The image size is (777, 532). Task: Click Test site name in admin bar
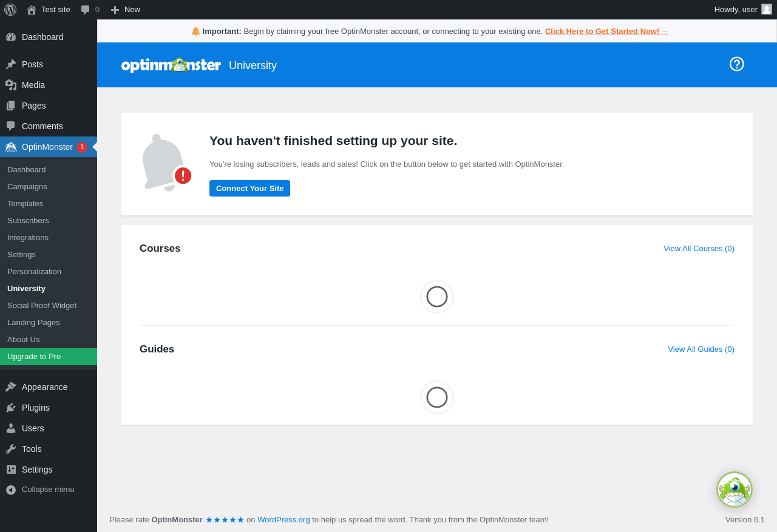coord(56,10)
